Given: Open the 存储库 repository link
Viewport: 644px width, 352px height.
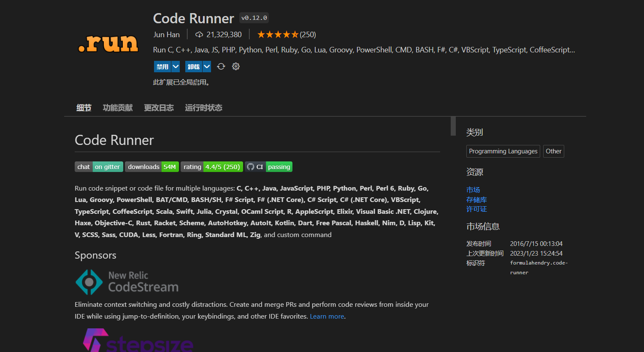Looking at the screenshot, I should coord(476,199).
